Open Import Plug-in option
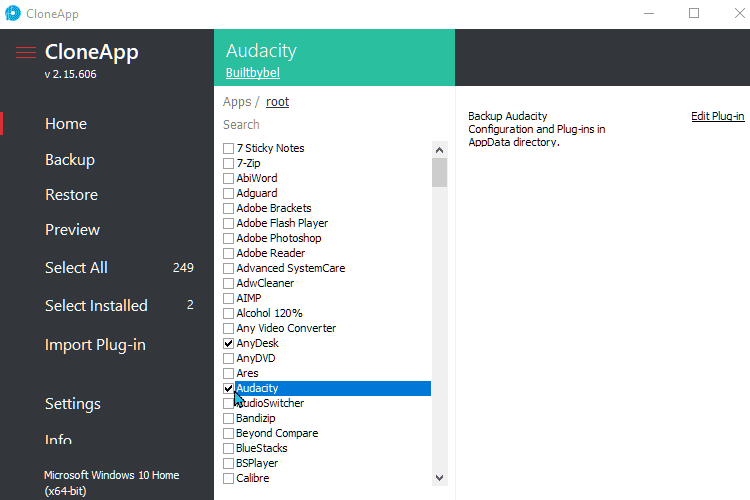Image resolution: width=750 pixels, height=500 pixels. pos(95,345)
